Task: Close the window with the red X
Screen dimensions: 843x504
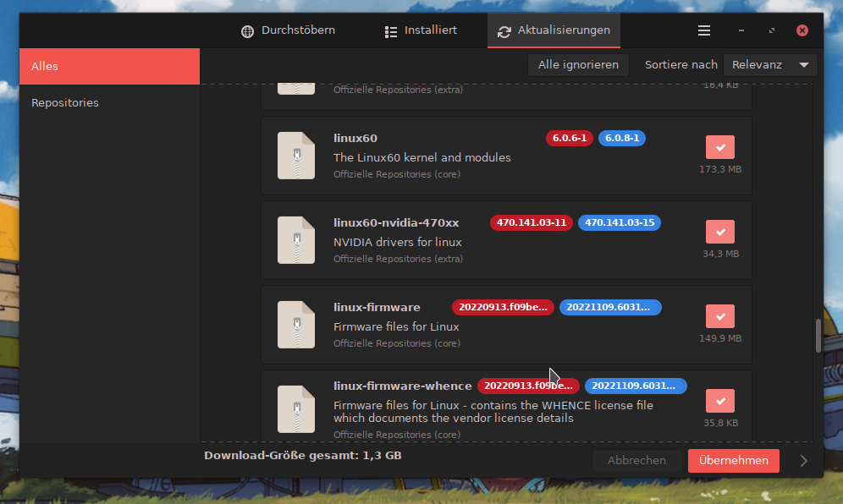Action: (802, 30)
